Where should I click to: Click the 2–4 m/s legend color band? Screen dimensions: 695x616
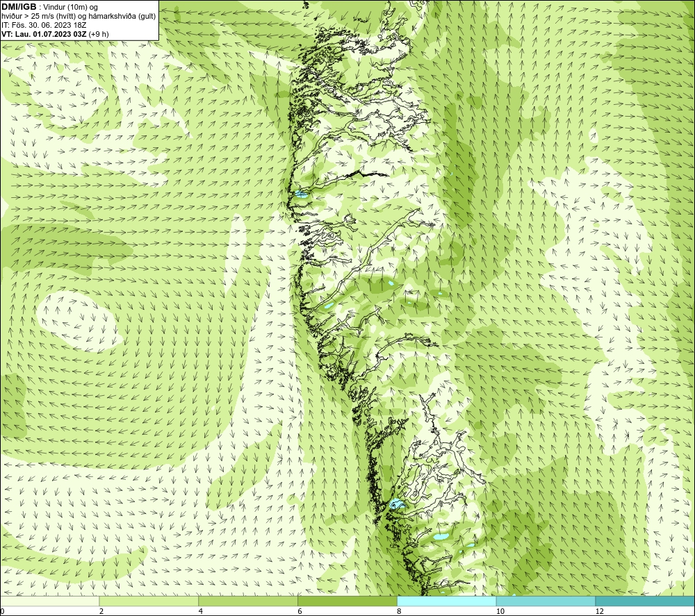tap(149, 601)
